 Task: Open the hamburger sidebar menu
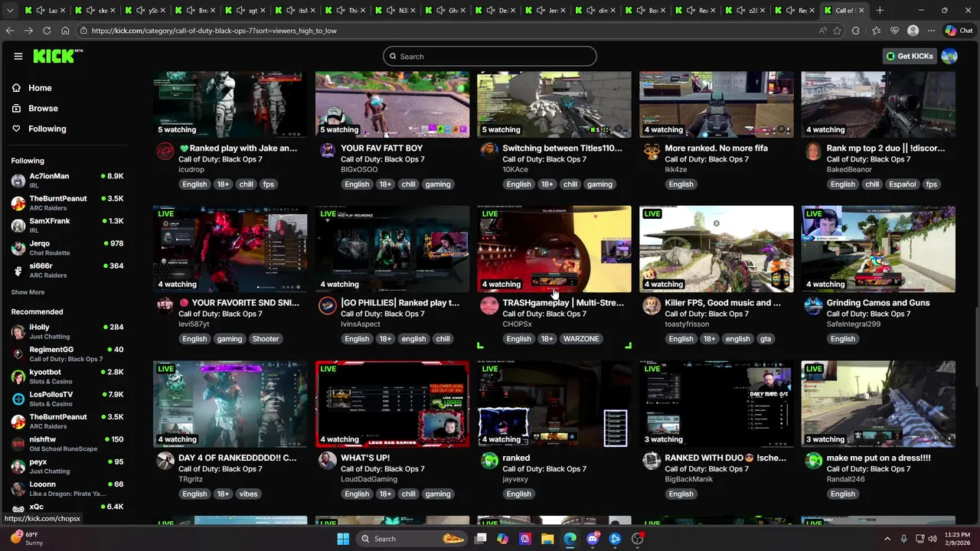click(18, 56)
